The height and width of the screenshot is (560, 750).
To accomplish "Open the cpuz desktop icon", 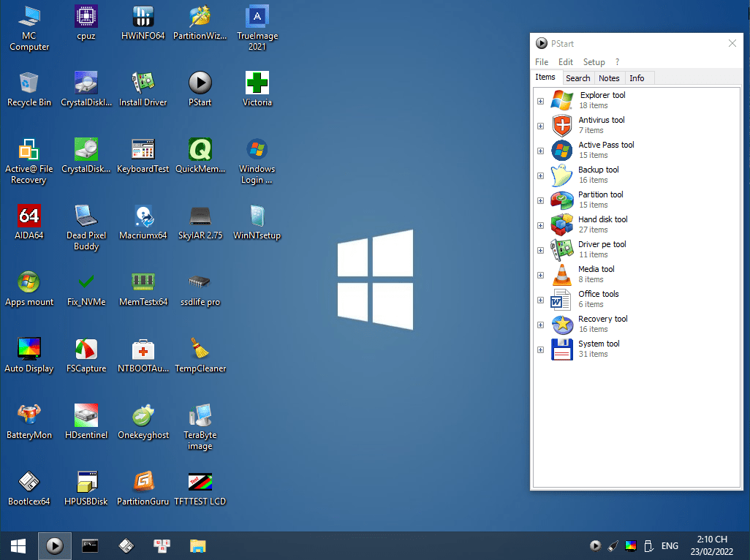I will click(x=86, y=23).
